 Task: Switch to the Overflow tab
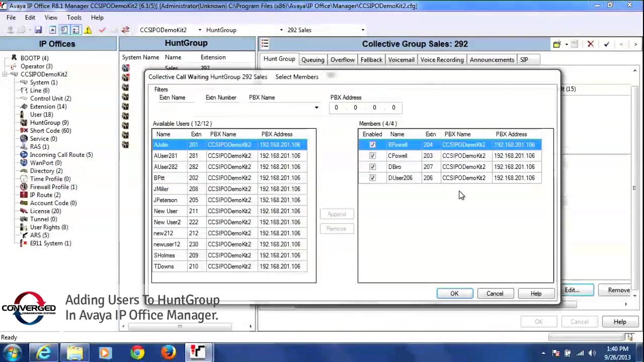343,60
